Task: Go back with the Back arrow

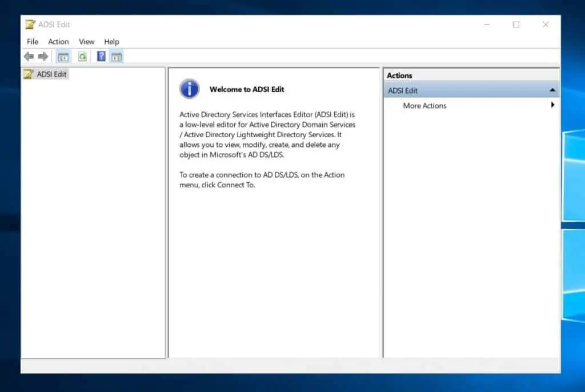Action: click(x=29, y=57)
